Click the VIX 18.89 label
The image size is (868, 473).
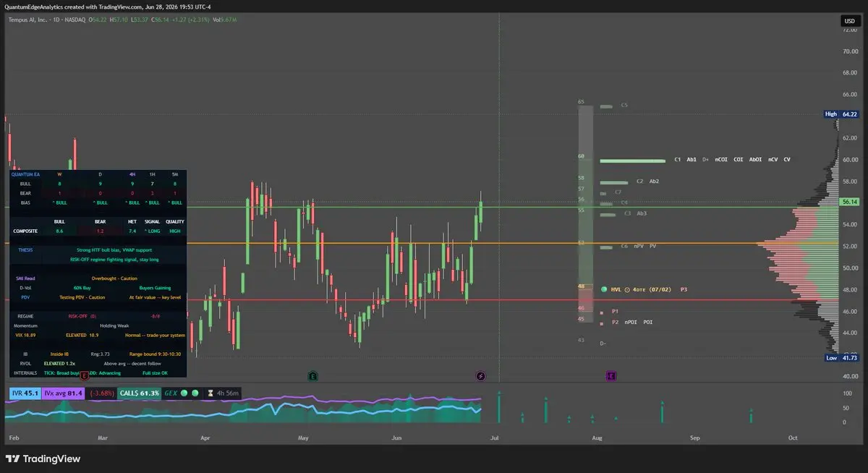[25, 336]
